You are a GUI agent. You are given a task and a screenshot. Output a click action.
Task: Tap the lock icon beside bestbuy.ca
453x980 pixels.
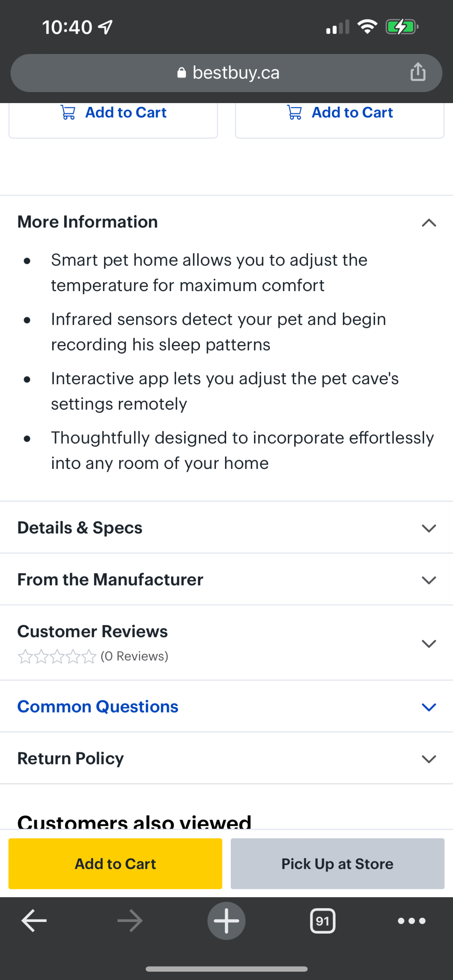pyautogui.click(x=182, y=72)
